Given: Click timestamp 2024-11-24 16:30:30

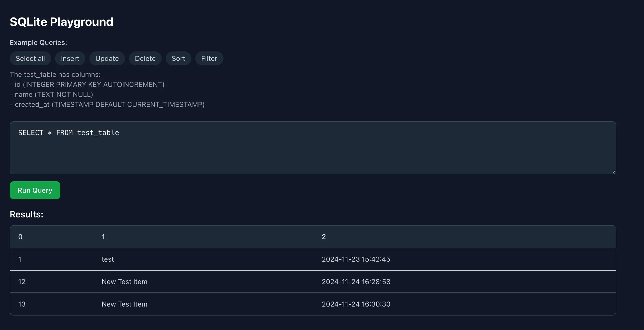Looking at the screenshot, I should [356, 304].
